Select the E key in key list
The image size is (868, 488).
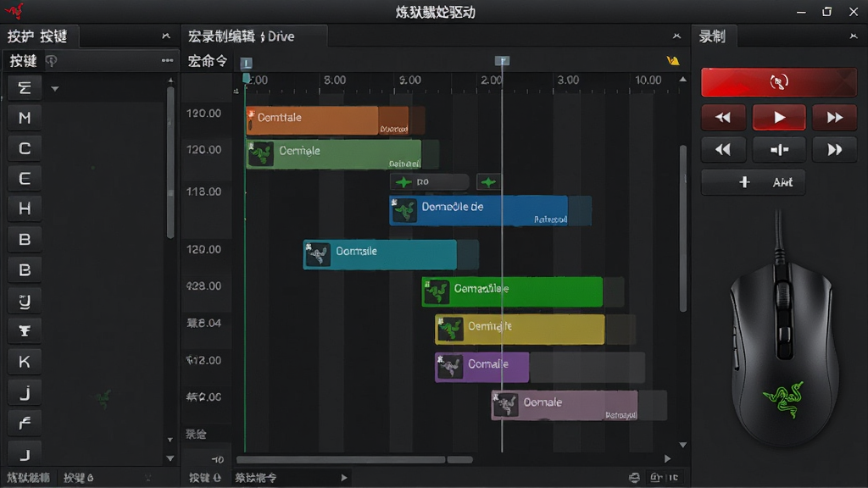click(25, 179)
